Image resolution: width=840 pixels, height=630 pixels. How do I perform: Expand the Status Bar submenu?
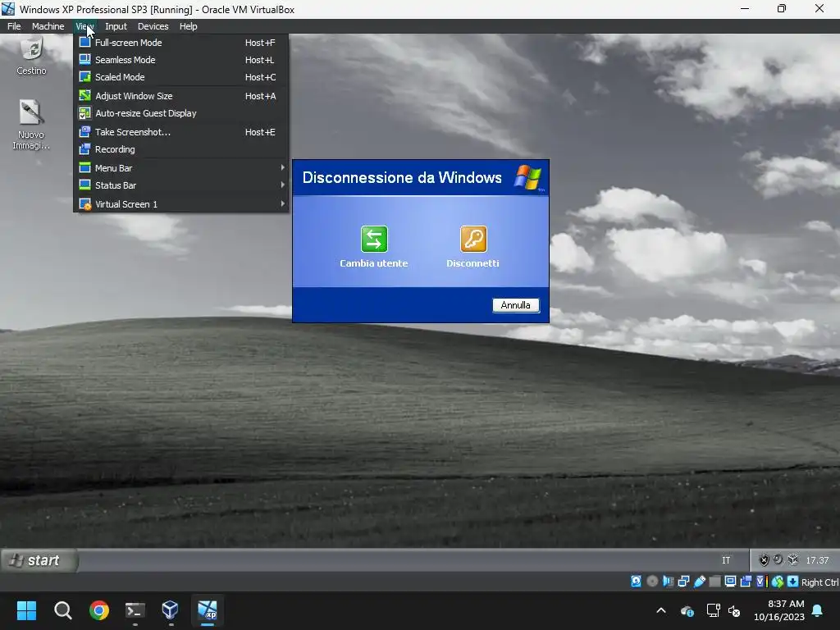pos(181,185)
